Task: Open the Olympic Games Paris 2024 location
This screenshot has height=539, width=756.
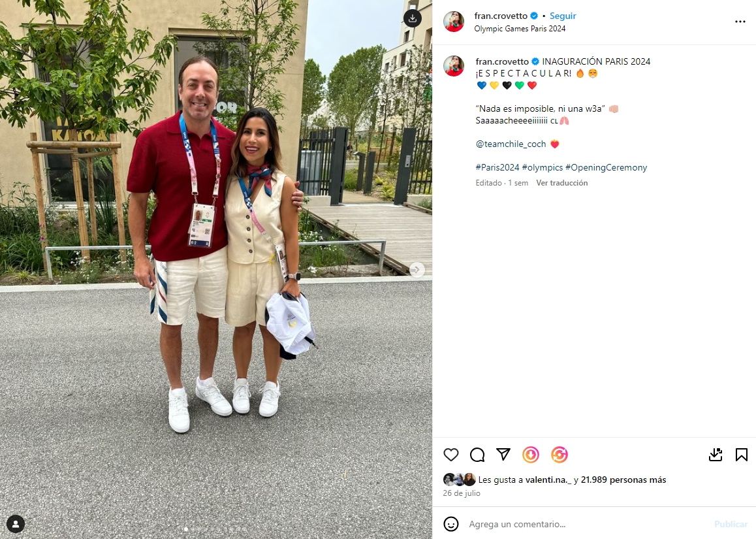Action: coord(520,29)
